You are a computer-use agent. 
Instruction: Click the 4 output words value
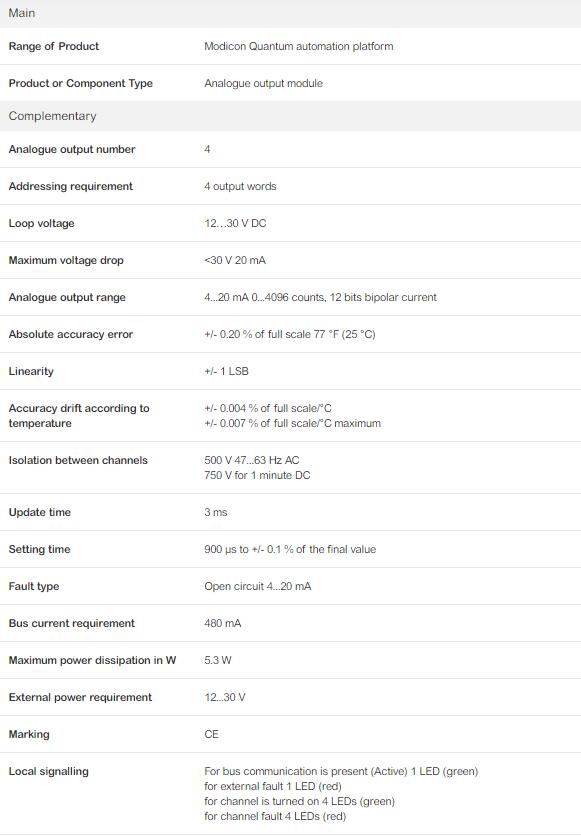(x=240, y=186)
